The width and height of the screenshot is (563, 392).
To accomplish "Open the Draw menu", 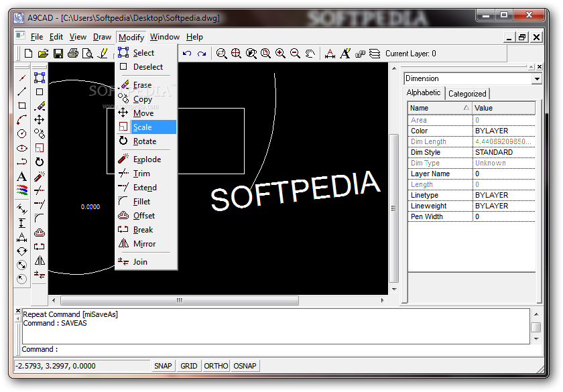I will 102,37.
